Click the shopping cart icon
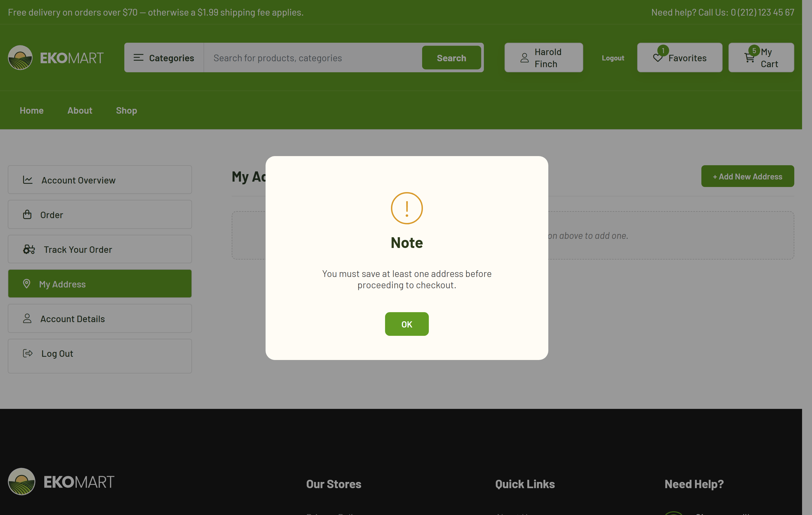 [x=749, y=58]
